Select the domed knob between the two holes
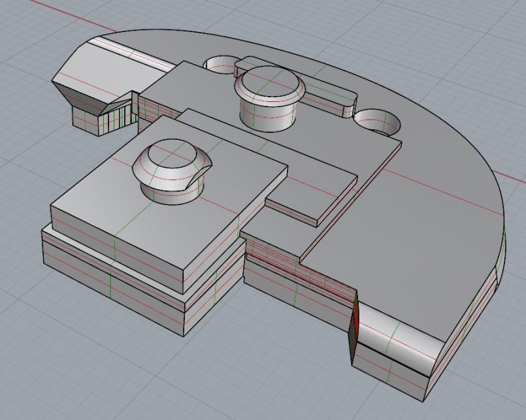The width and height of the screenshot is (526, 420). tap(271, 98)
